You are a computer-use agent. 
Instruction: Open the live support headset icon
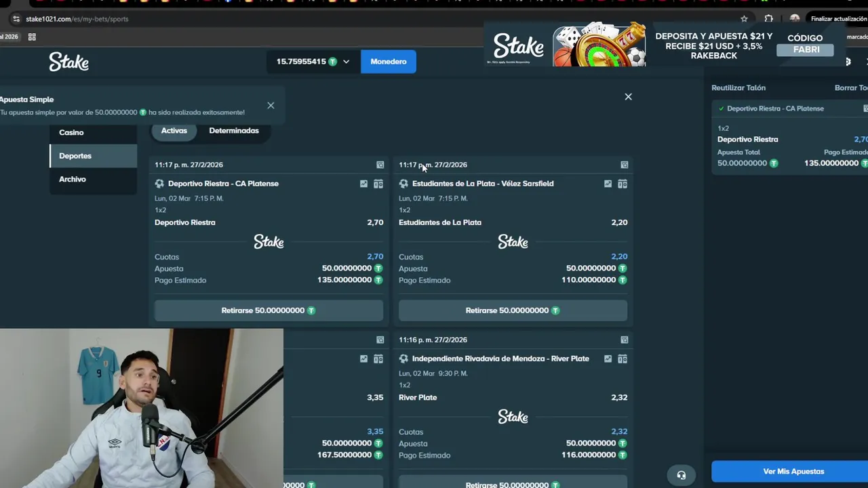[682, 475]
